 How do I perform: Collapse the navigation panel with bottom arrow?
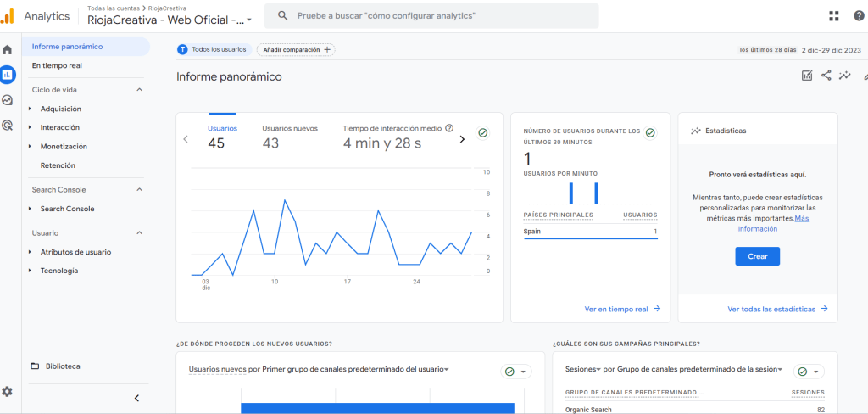pyautogui.click(x=137, y=398)
